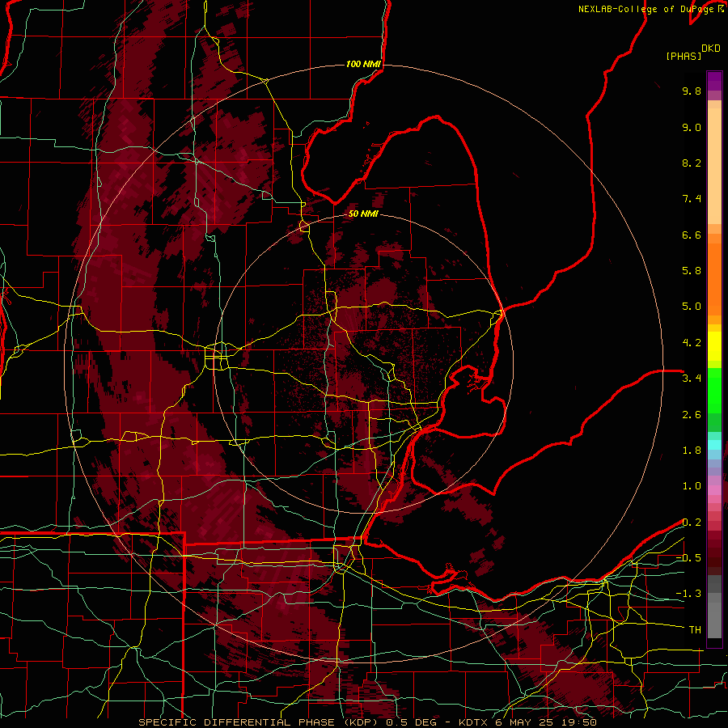Select the 1.8 scale value

[692, 451]
